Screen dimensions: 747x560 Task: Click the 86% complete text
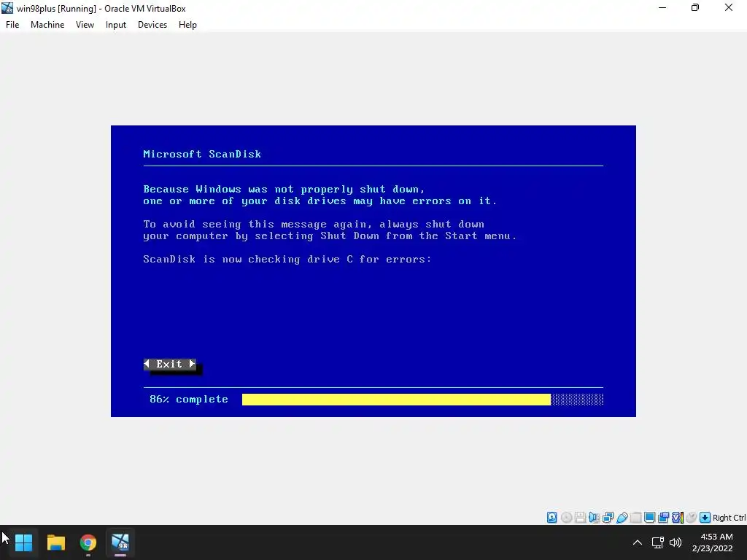(189, 400)
